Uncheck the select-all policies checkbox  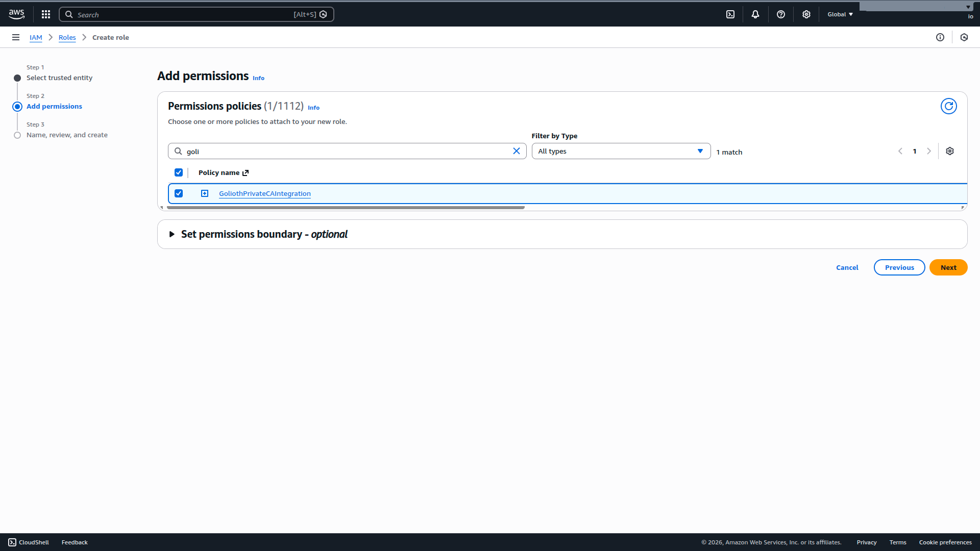(179, 172)
